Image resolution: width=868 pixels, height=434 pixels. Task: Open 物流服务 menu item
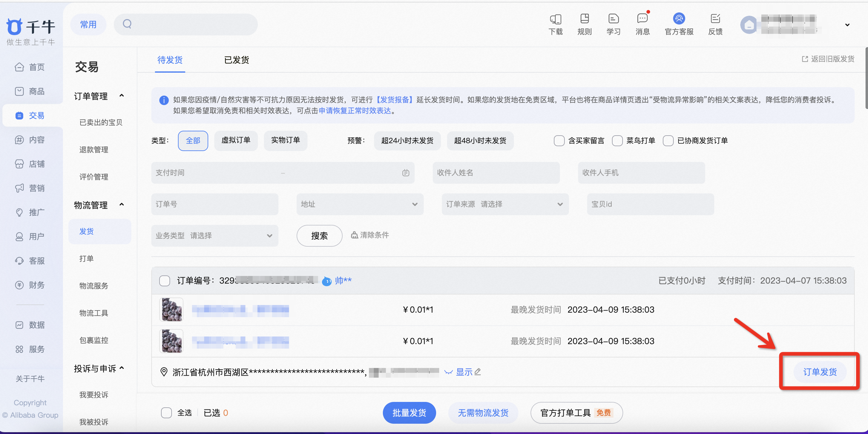point(94,286)
